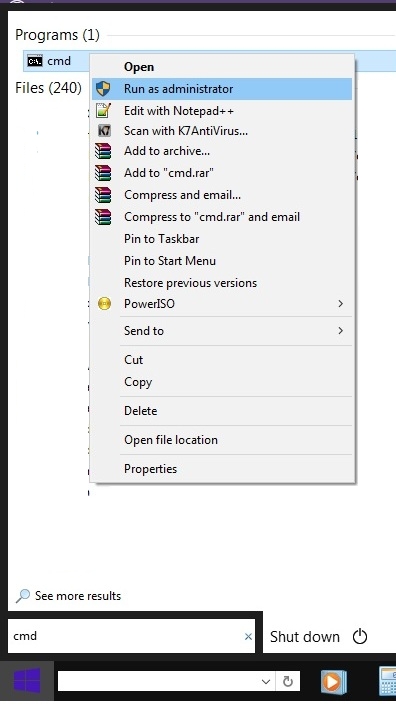Screen dimensions: 396x710
Task: Click the Notepad++ icon in context menu
Action: [104, 110]
